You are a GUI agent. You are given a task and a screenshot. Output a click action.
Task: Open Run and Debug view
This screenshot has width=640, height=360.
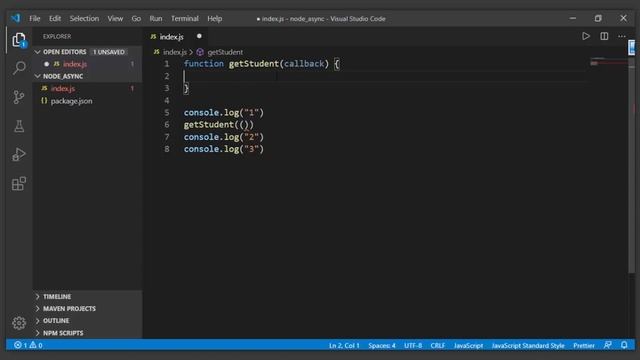click(19, 154)
